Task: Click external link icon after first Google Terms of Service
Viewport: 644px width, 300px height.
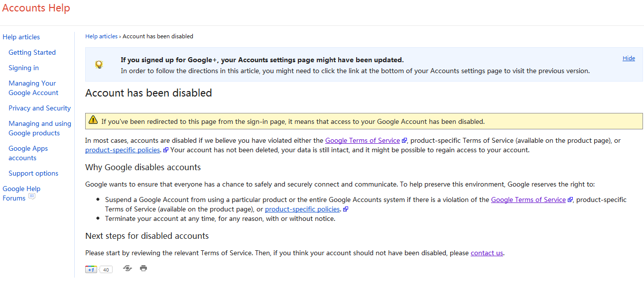Action: point(404,141)
